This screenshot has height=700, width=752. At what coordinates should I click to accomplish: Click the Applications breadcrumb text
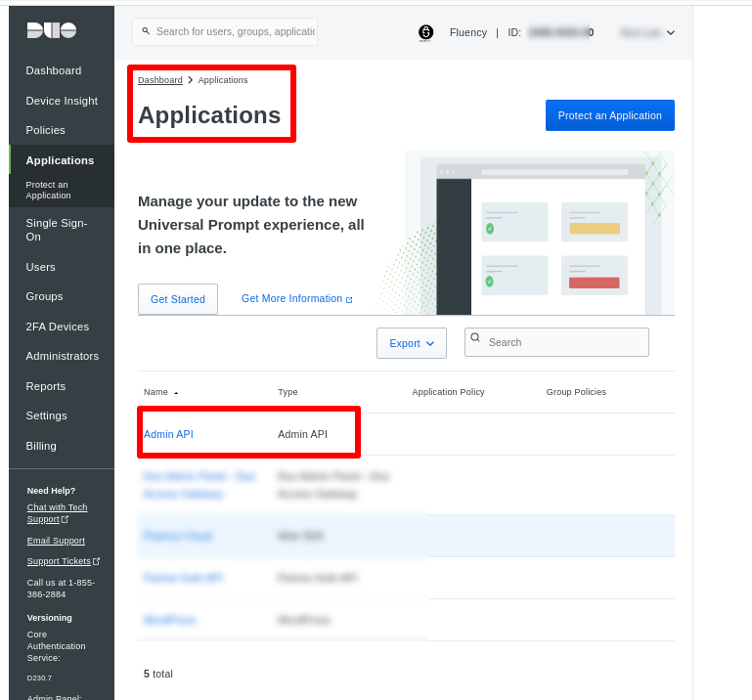tap(223, 80)
